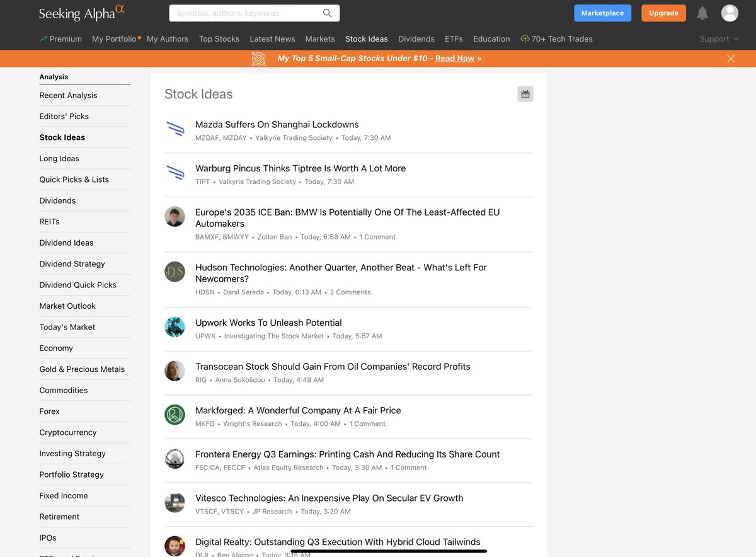This screenshot has height=557, width=756.
Task: Open the user profile avatar
Action: pos(730,13)
